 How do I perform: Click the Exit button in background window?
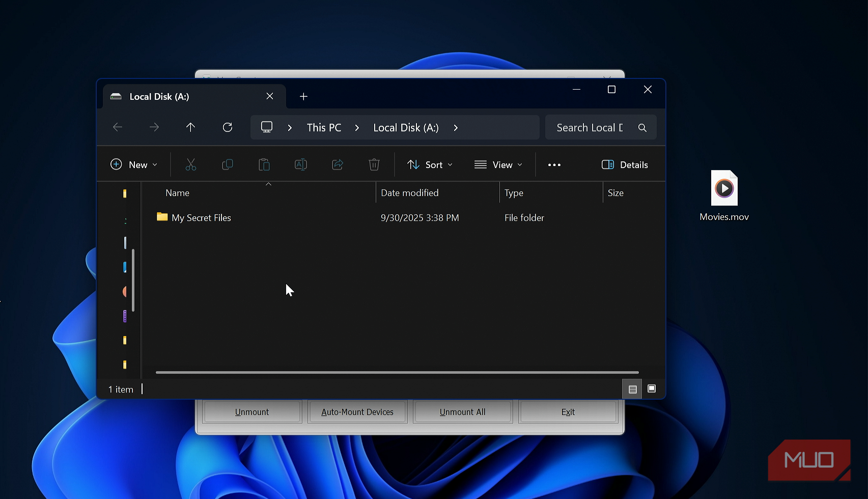pyautogui.click(x=568, y=412)
